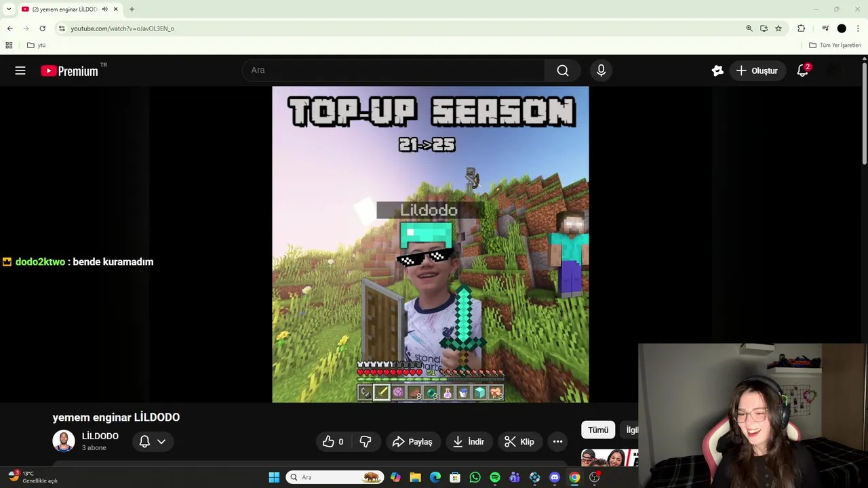Screen dimensions: 868x488
Task: Click the dodo2ktwo chat username
Action: click(x=40, y=262)
